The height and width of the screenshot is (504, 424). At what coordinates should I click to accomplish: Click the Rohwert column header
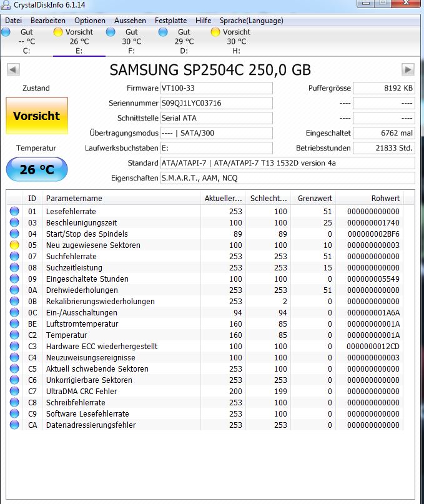369,199
